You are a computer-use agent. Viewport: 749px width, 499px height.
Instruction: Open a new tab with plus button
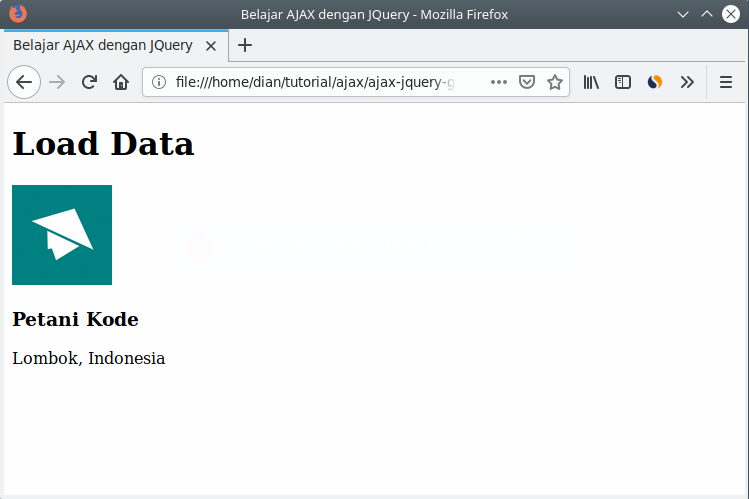click(245, 45)
